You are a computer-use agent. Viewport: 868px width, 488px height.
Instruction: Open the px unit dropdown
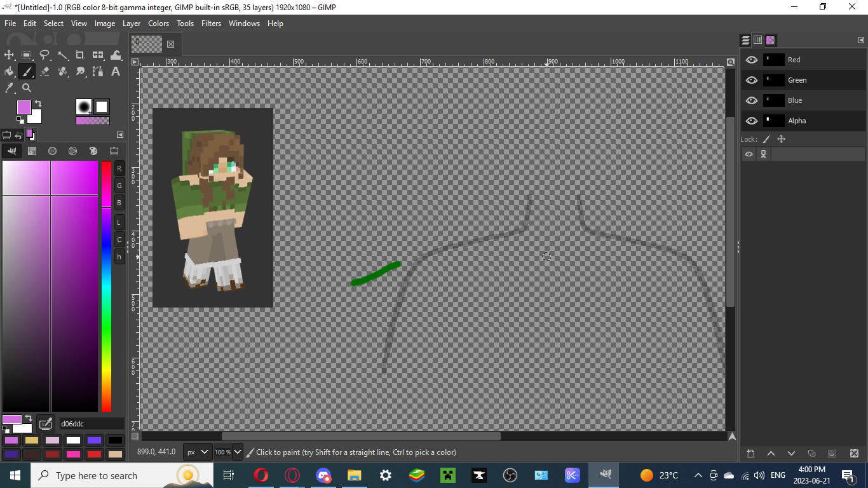click(x=197, y=452)
